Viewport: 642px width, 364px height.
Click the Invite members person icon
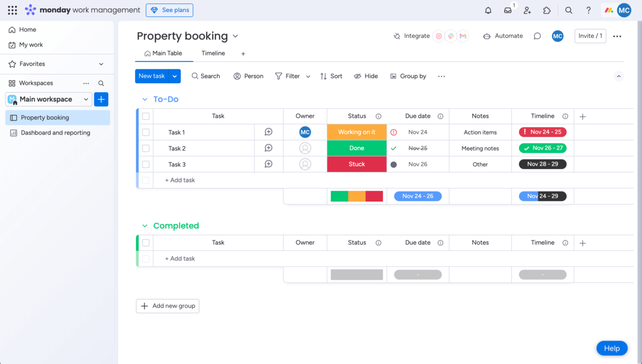coord(527,10)
